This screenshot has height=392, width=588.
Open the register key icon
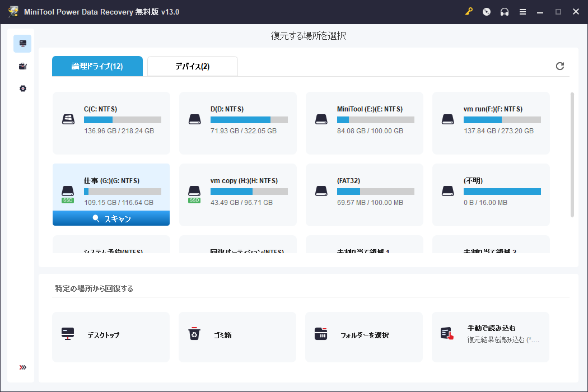coord(469,12)
